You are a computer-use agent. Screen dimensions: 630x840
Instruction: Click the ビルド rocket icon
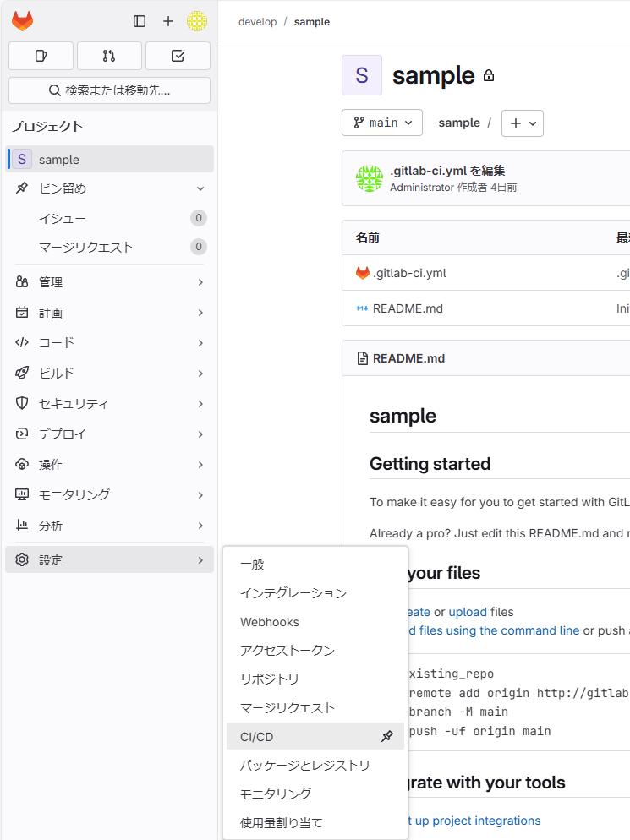click(22, 373)
